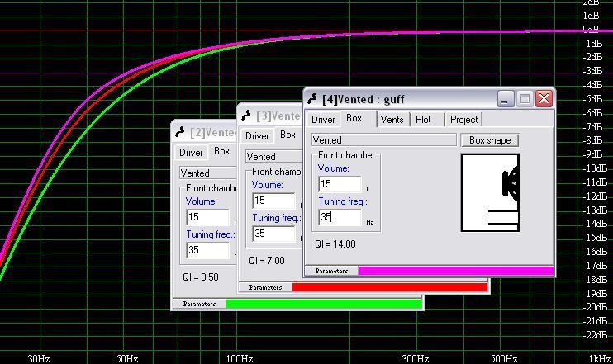Viewport: 613px width, 364px height.
Task: Click Parameters button in window [3]
Action: (265, 287)
